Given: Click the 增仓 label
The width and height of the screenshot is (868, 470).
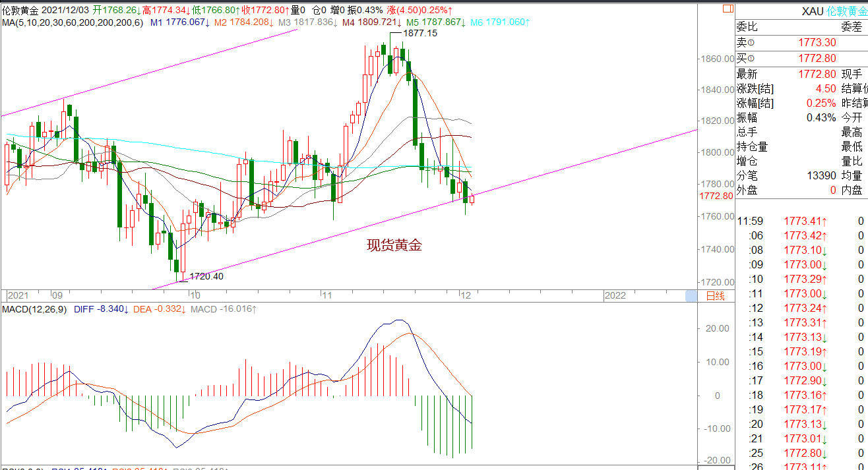Looking at the screenshot, I should pyautogui.click(x=747, y=161).
